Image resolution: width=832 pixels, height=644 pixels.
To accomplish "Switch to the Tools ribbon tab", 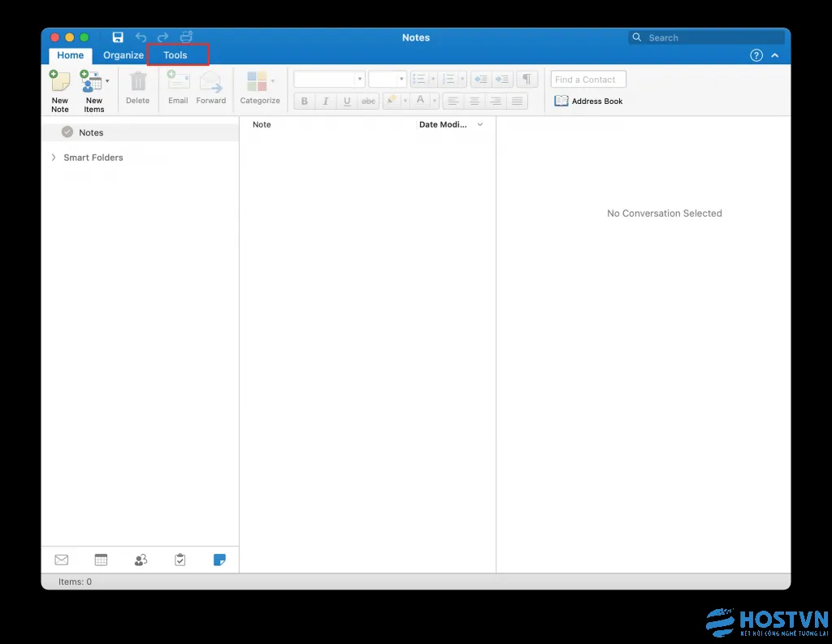I will tap(175, 55).
